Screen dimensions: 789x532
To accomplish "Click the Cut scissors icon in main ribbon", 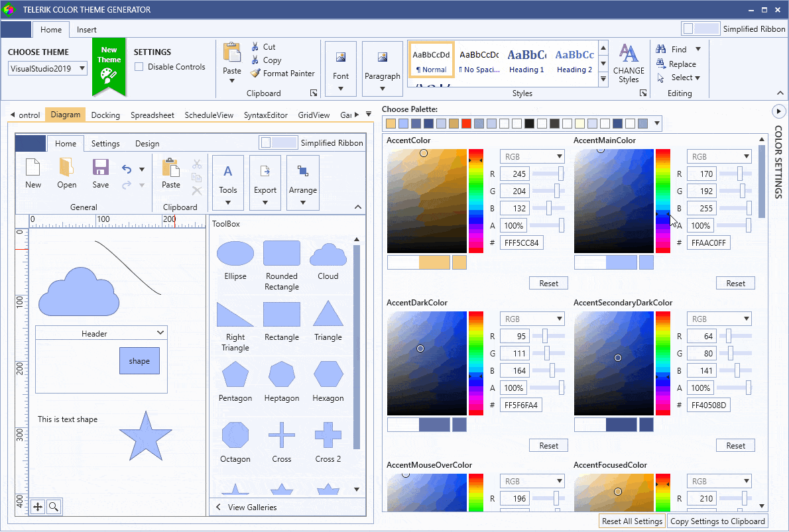I will (x=255, y=47).
